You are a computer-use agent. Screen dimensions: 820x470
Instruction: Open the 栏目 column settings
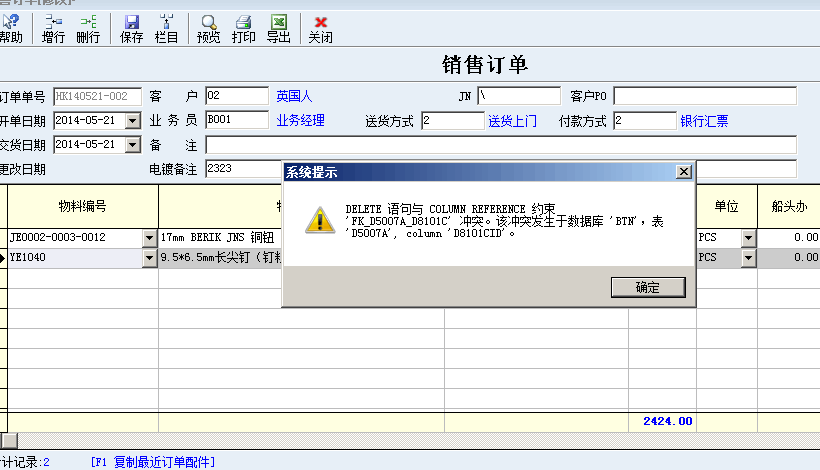click(166, 29)
